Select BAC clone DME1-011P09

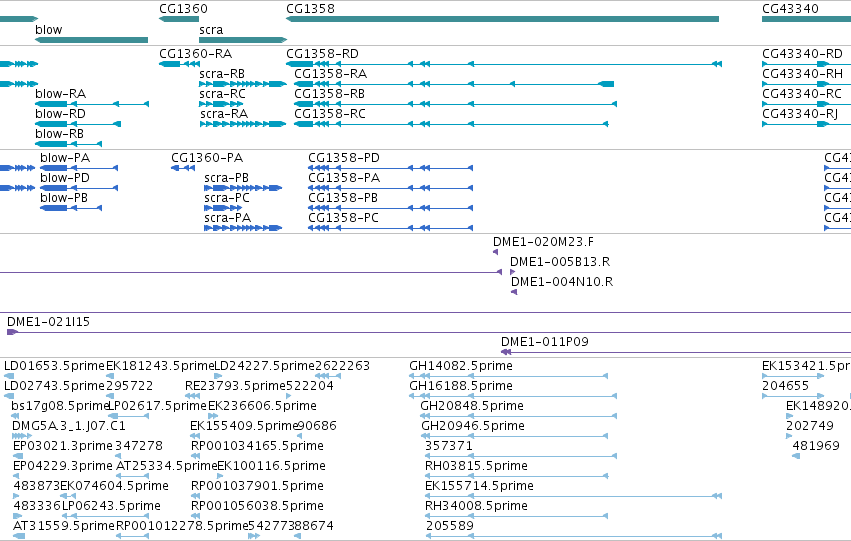pyautogui.click(x=545, y=342)
